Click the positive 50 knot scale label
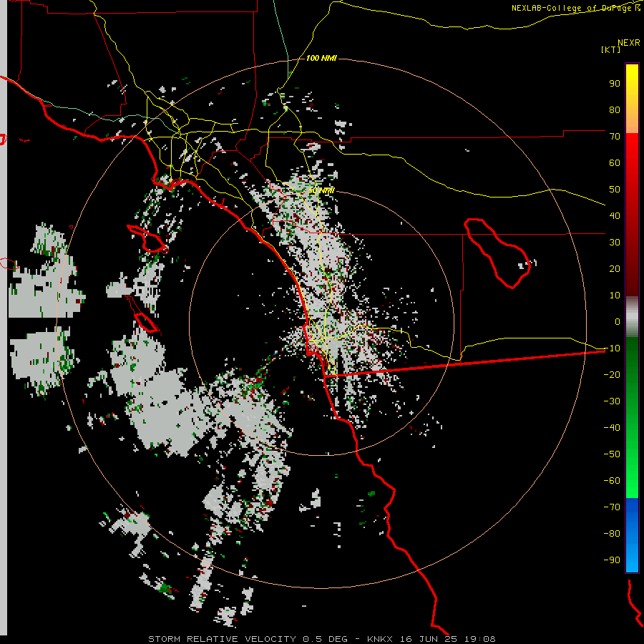The height and width of the screenshot is (644, 644). pos(615,190)
